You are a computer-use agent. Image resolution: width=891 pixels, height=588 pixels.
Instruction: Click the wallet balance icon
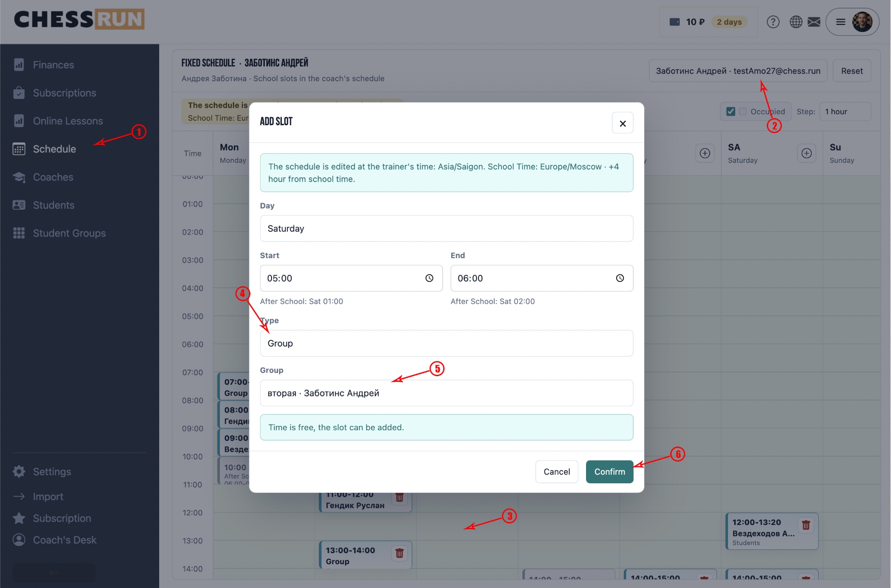pyautogui.click(x=675, y=22)
